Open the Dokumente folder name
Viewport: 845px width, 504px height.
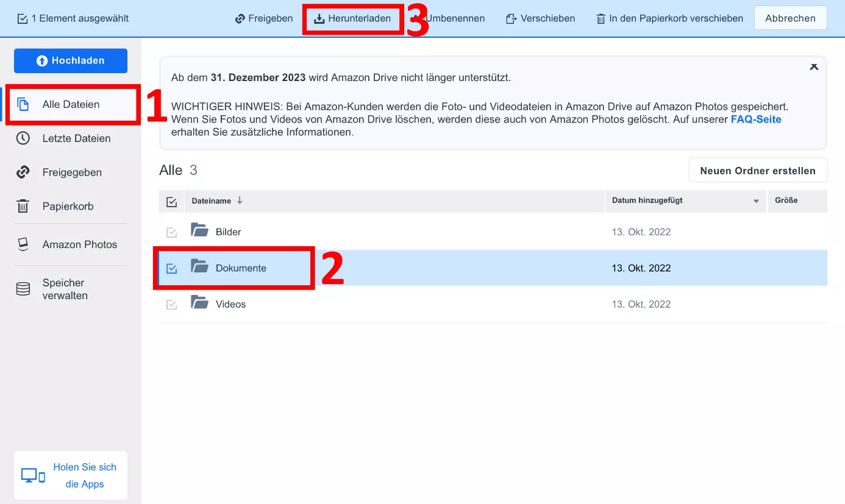tap(241, 268)
